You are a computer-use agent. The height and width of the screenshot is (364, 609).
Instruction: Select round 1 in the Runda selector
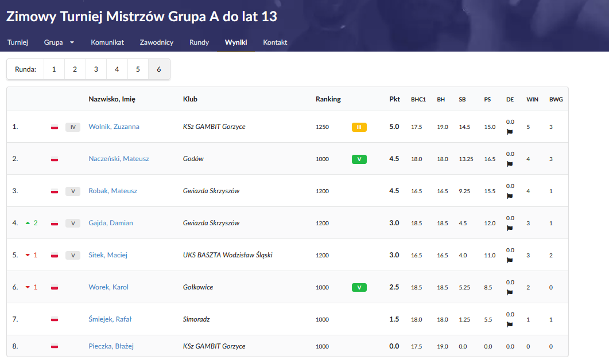point(54,69)
